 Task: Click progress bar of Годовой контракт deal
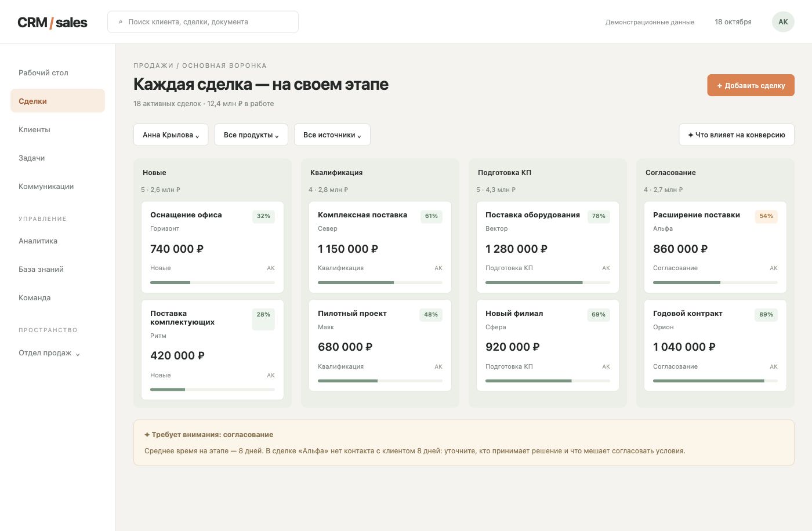coord(715,381)
